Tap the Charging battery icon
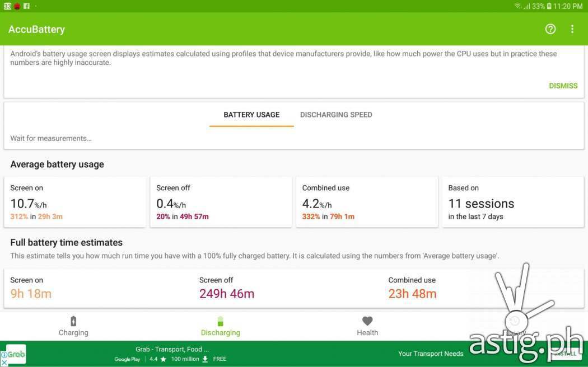 [73, 321]
